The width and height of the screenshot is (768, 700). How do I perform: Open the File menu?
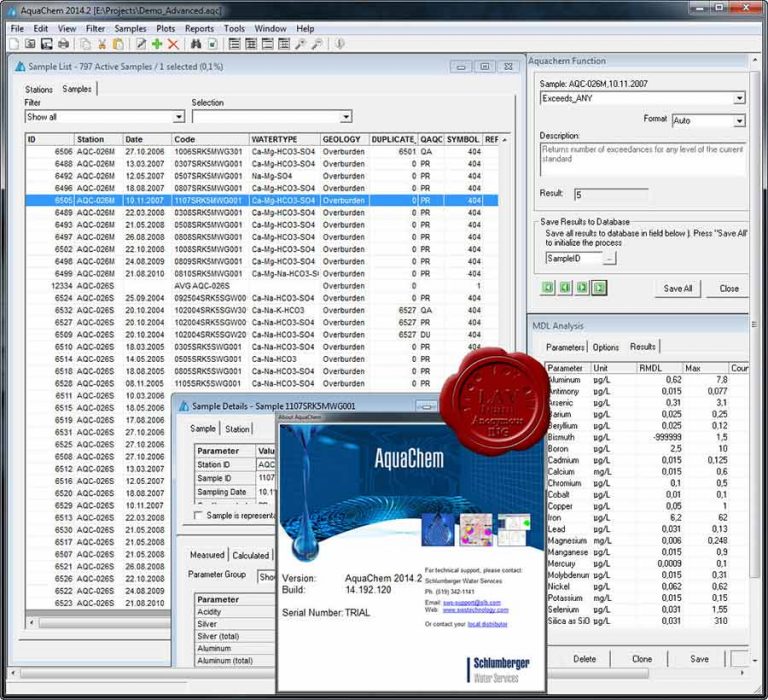point(17,28)
